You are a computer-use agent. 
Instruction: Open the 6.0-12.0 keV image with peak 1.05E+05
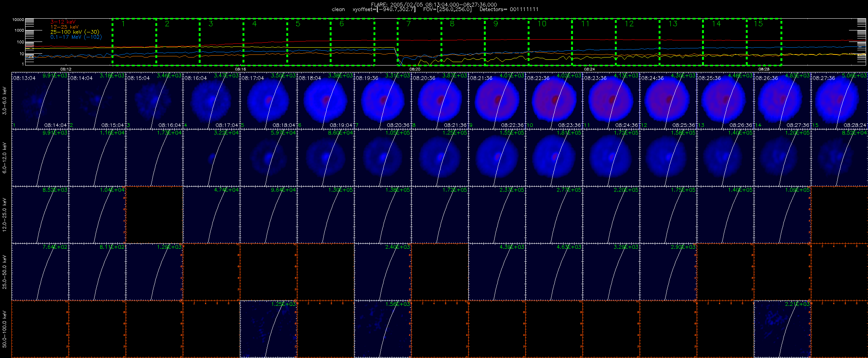coord(383,158)
